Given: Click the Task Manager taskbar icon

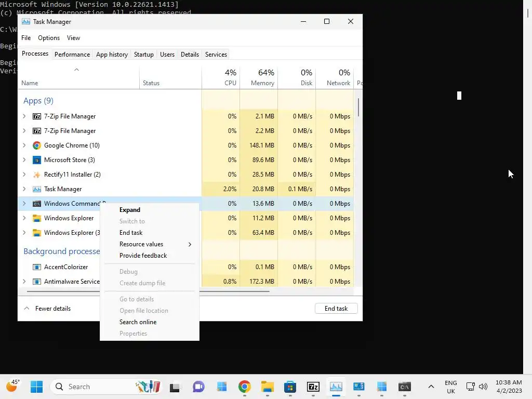Looking at the screenshot, I should point(336,387).
